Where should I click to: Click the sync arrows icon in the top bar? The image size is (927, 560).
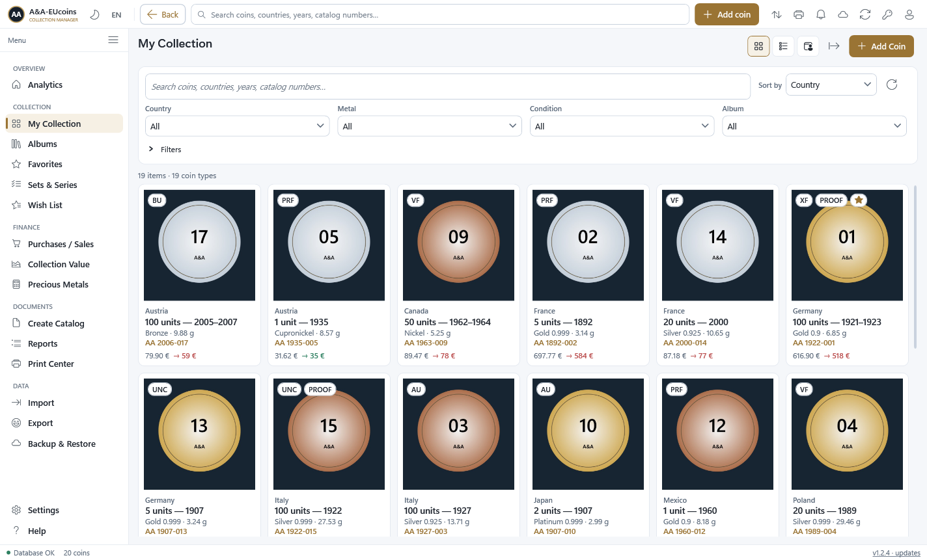pyautogui.click(x=865, y=14)
